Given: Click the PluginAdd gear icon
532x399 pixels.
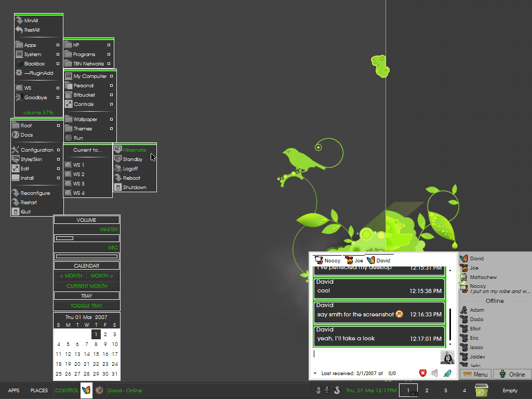Looking at the screenshot, I should point(19,73).
